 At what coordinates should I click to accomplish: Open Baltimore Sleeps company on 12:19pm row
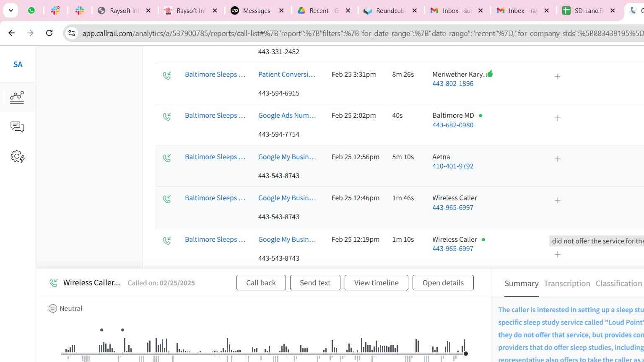coord(215,239)
